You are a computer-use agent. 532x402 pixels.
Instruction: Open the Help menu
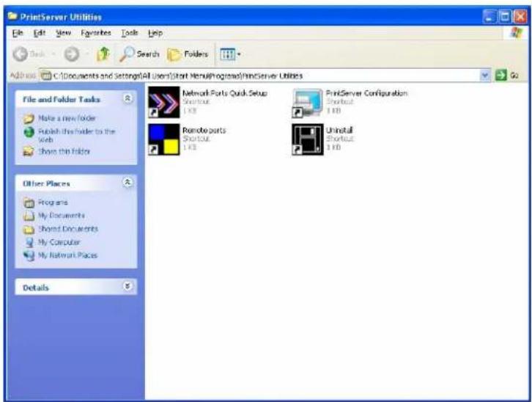[155, 33]
